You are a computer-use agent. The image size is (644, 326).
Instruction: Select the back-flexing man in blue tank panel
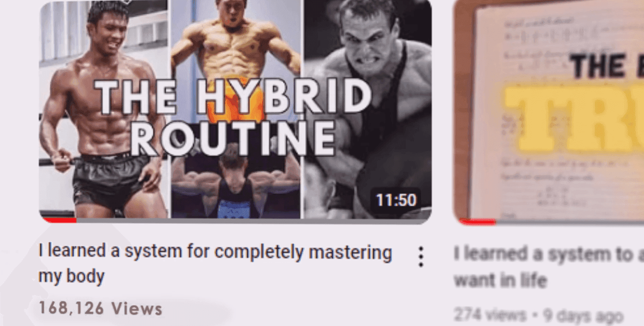236,186
